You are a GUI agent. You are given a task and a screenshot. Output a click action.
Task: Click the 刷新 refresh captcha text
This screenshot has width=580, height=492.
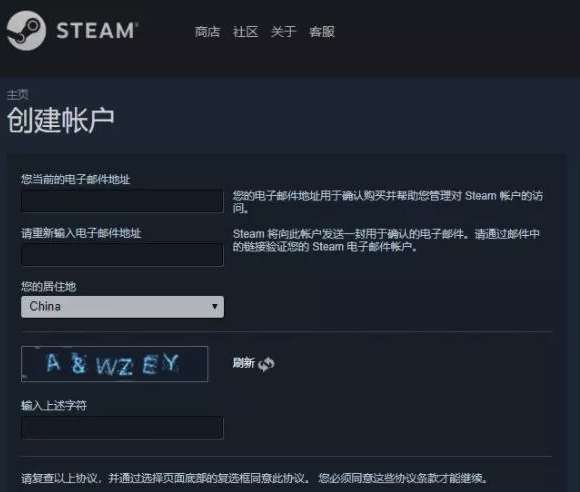243,363
